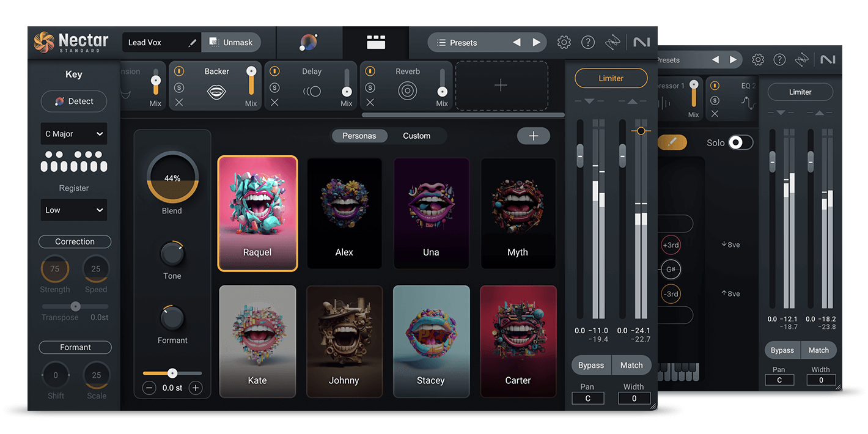Open help icon in the back window
Screen dimensions: 868x434
[x=779, y=59]
